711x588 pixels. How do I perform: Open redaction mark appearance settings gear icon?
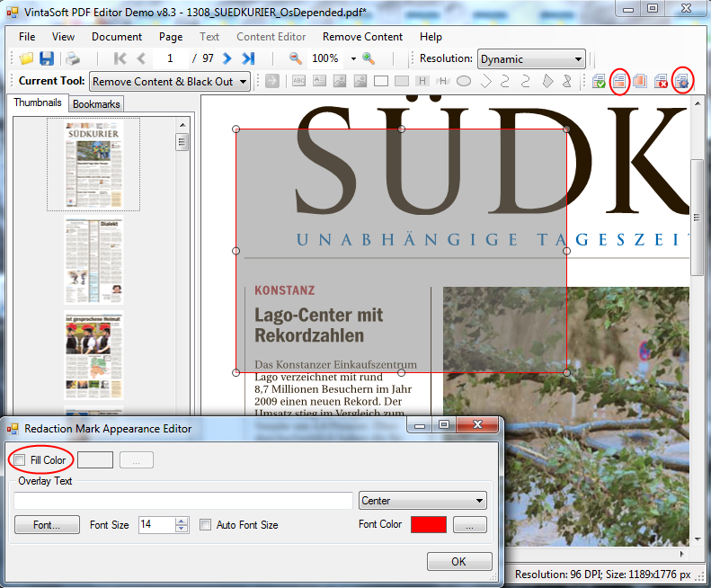tap(681, 81)
